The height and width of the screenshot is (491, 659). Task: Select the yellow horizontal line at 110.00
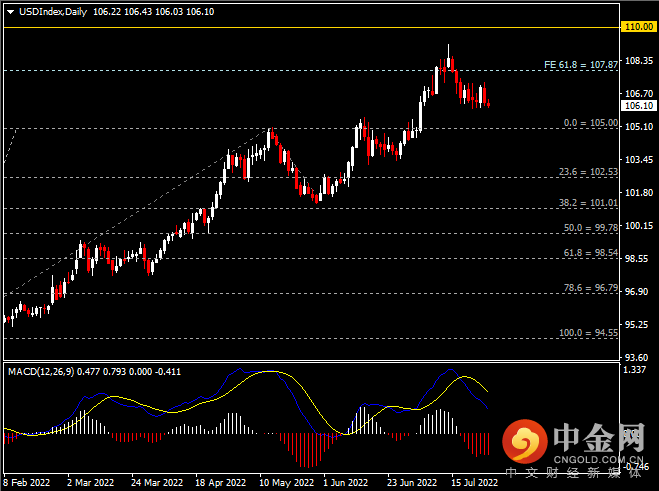pos(311,28)
